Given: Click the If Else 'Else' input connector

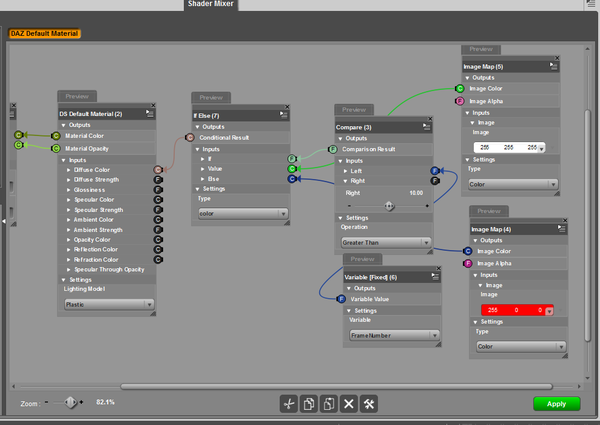Looking at the screenshot, I should [x=292, y=179].
